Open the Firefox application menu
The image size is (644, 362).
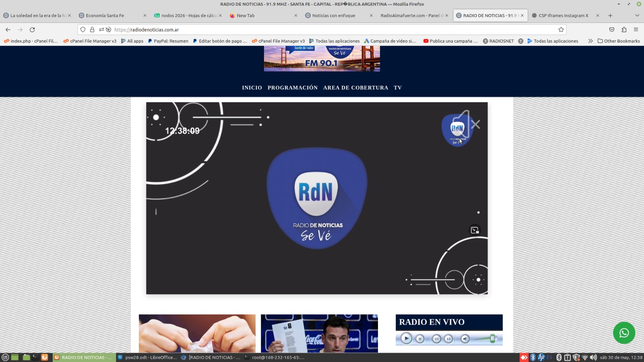636,30
